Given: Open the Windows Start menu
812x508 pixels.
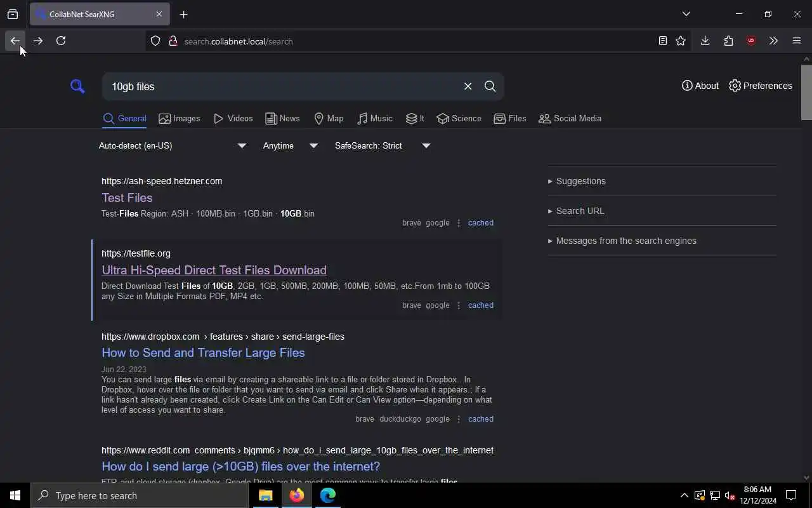Looking at the screenshot, I should click(15, 495).
